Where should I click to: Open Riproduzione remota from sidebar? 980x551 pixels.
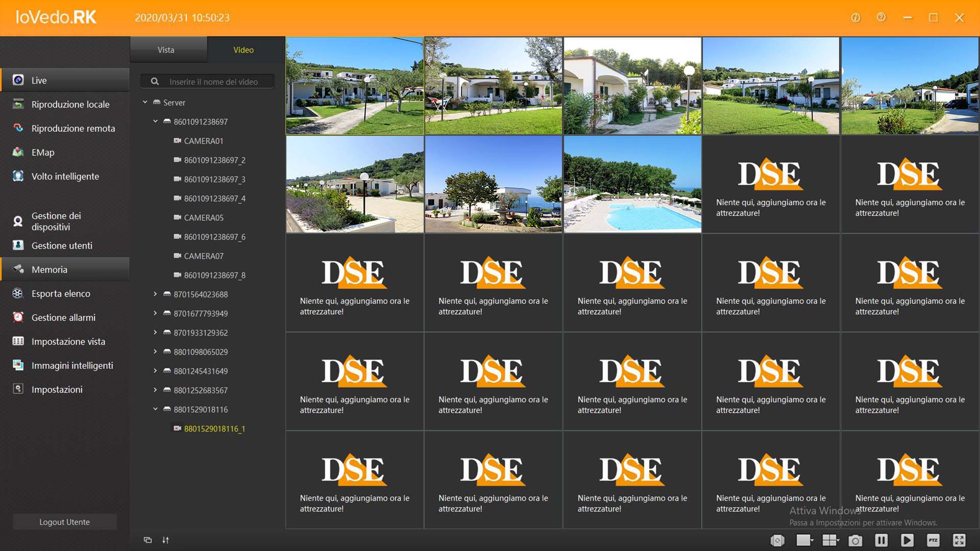73,128
